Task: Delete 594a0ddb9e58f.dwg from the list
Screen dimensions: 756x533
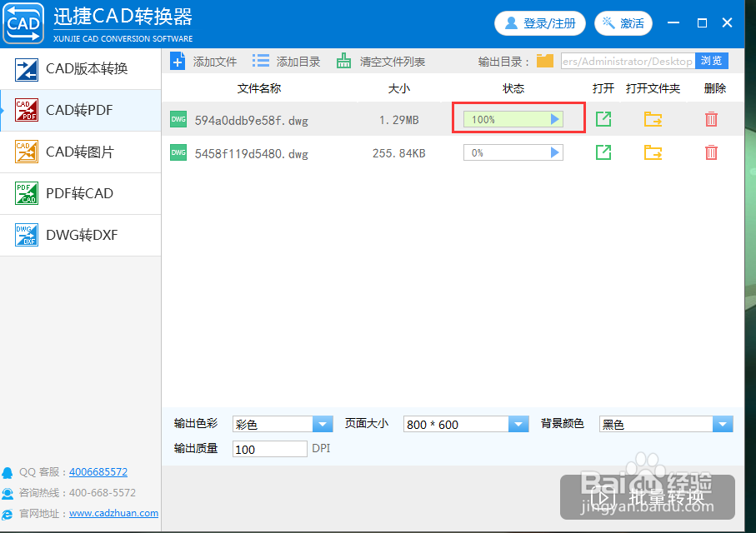Action: click(x=711, y=119)
